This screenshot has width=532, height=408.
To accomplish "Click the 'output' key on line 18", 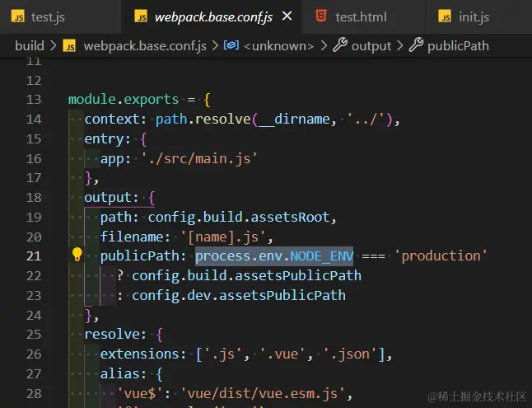I will [x=108, y=198].
